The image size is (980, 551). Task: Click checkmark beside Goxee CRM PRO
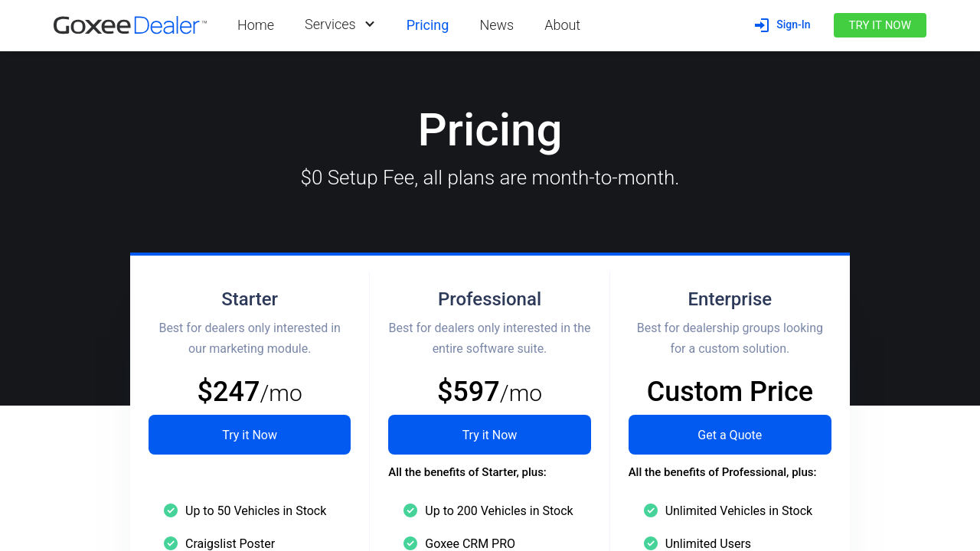(x=410, y=543)
